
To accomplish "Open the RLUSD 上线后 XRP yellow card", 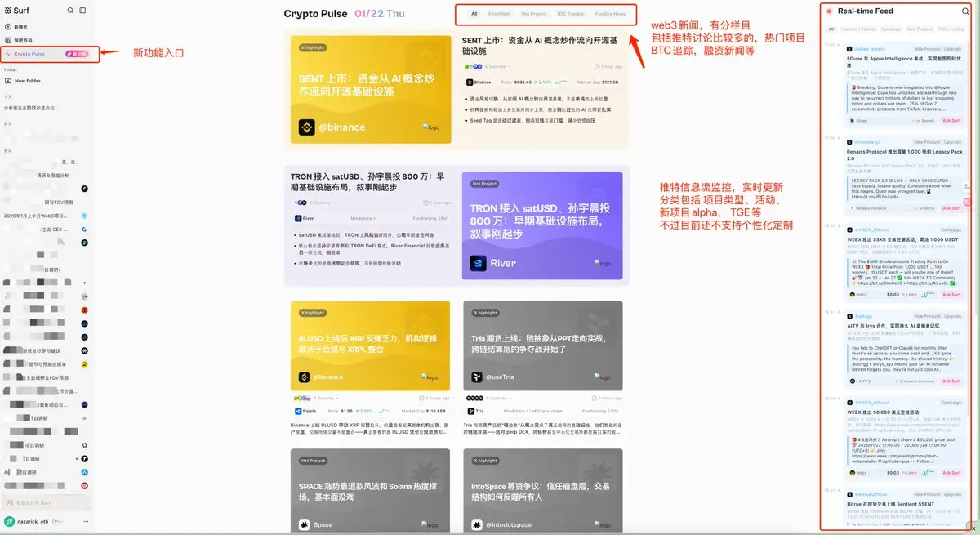I will tap(371, 346).
